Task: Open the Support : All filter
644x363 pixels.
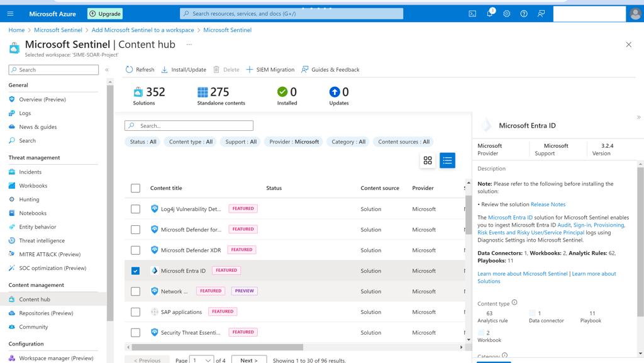Action: 241,142
